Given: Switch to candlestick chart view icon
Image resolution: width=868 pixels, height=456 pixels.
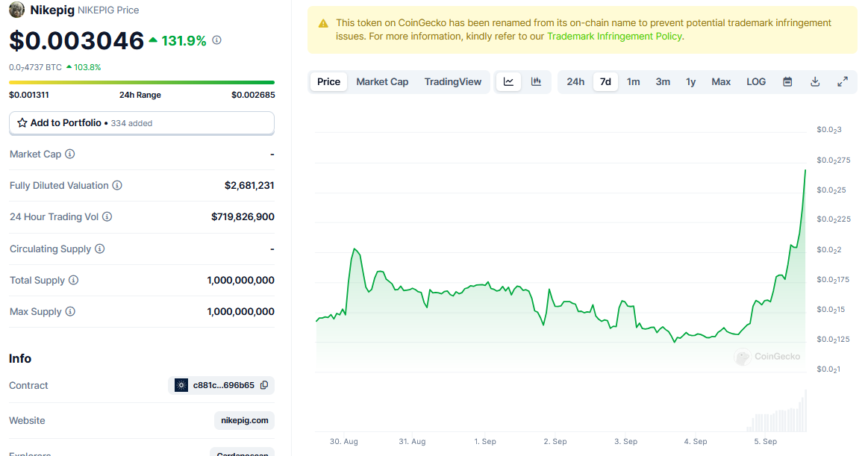Looking at the screenshot, I should point(536,82).
